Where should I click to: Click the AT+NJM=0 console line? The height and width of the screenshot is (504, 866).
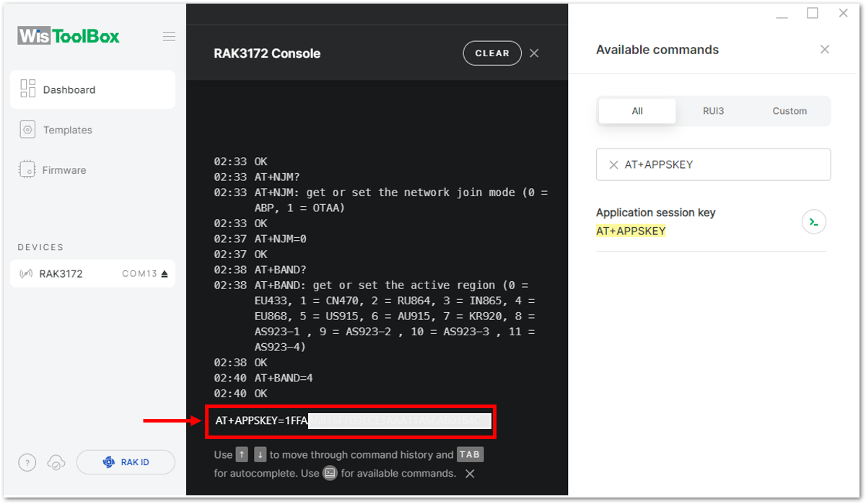click(281, 239)
